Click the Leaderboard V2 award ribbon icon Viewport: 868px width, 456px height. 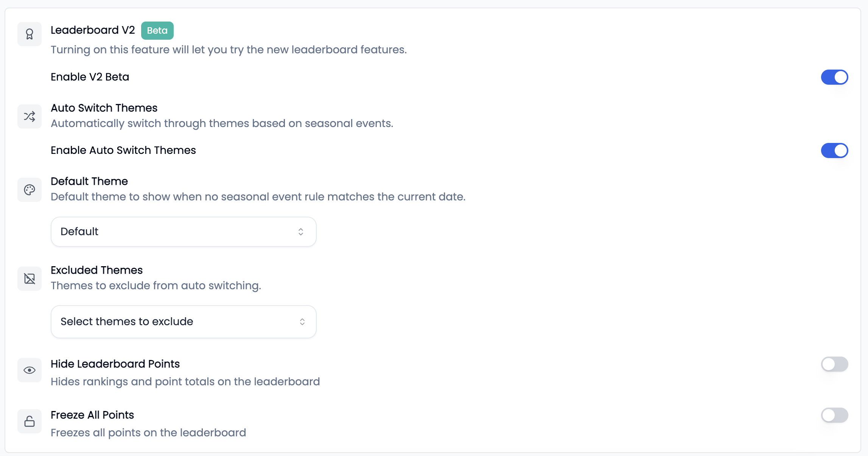tap(30, 34)
